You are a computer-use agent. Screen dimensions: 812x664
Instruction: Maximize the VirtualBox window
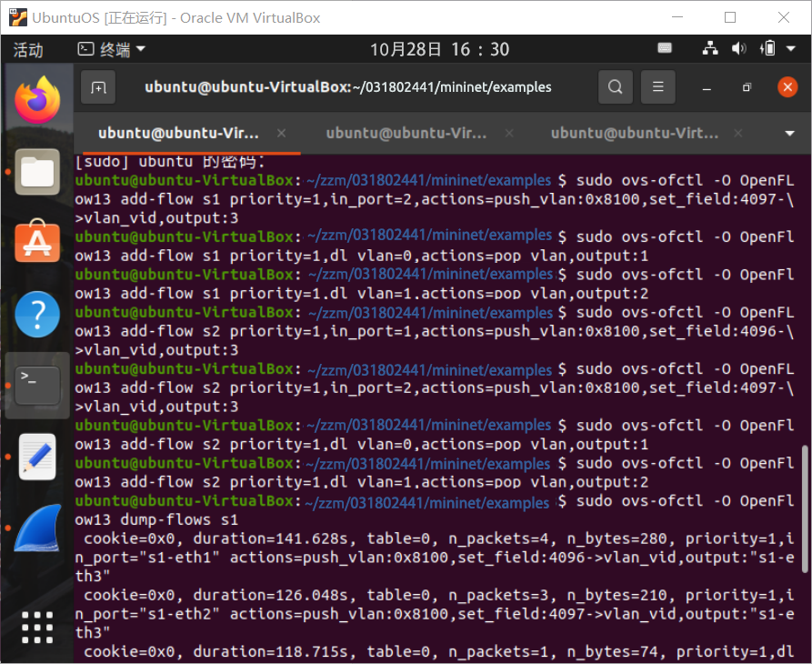tap(730, 17)
